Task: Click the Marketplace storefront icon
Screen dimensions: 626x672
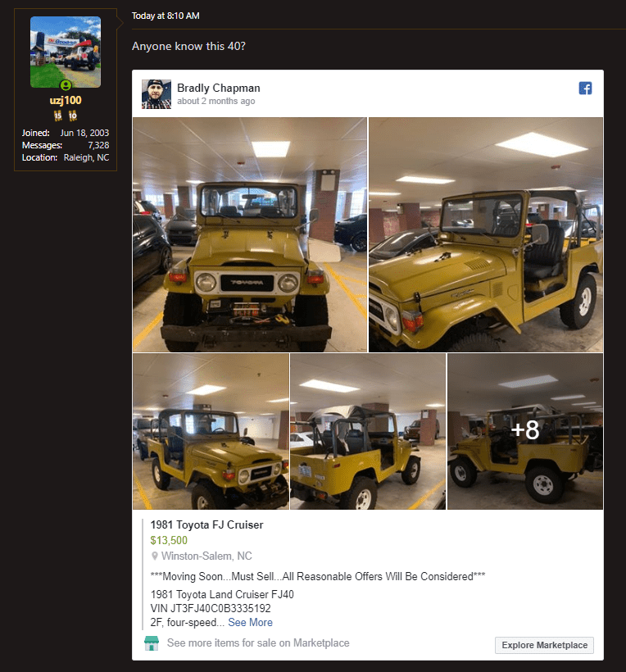Action: [152, 643]
